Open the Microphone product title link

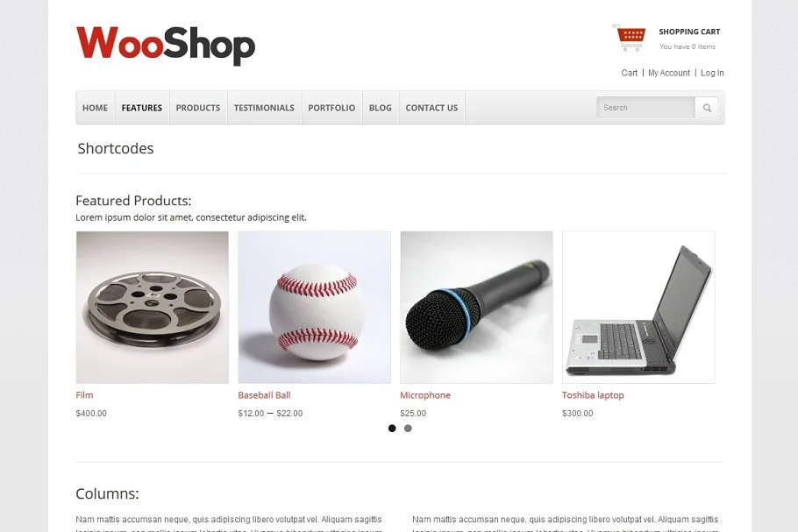coord(425,395)
